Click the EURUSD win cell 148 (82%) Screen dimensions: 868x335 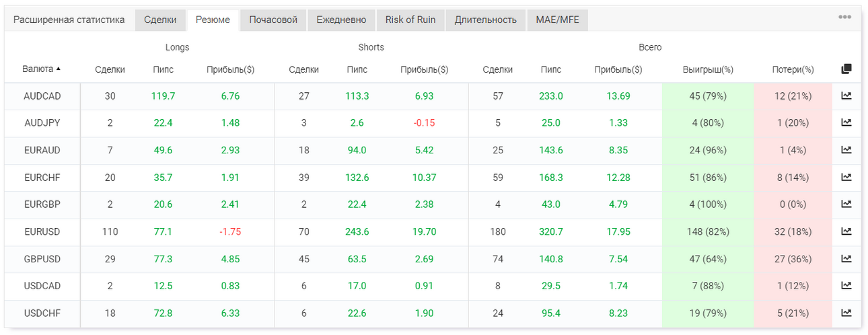708,231
